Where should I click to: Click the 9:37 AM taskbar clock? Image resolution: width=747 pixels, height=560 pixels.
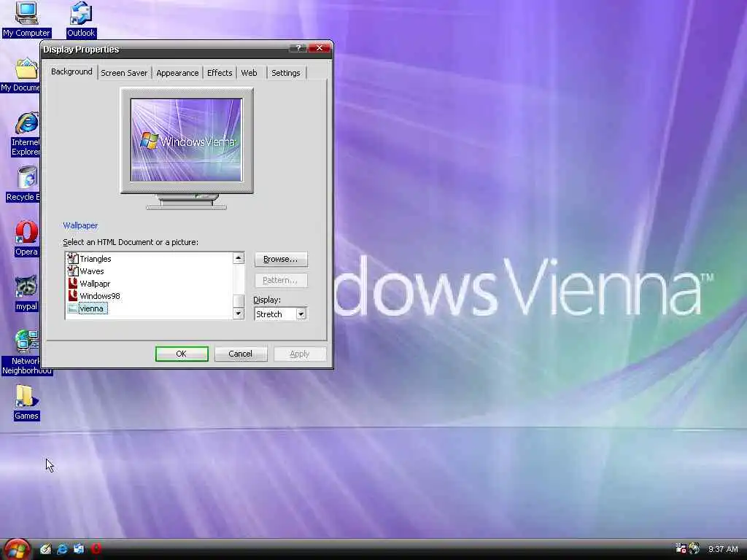pyautogui.click(x=723, y=549)
